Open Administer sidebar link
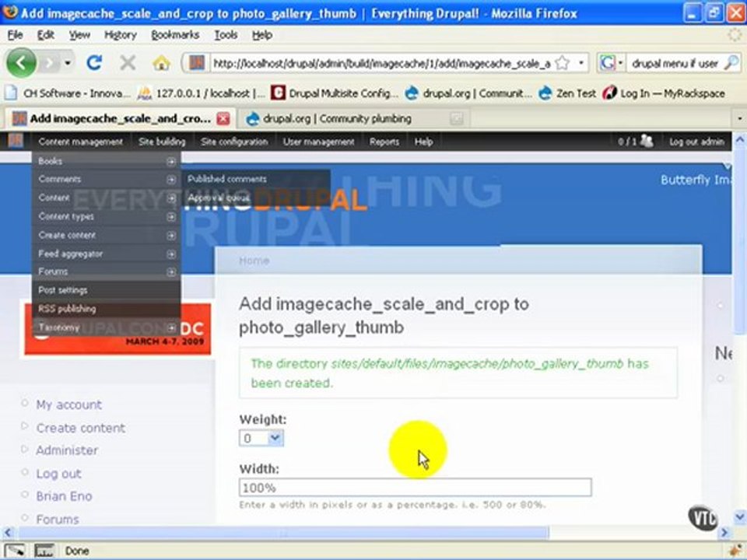The image size is (747, 560). (67, 450)
